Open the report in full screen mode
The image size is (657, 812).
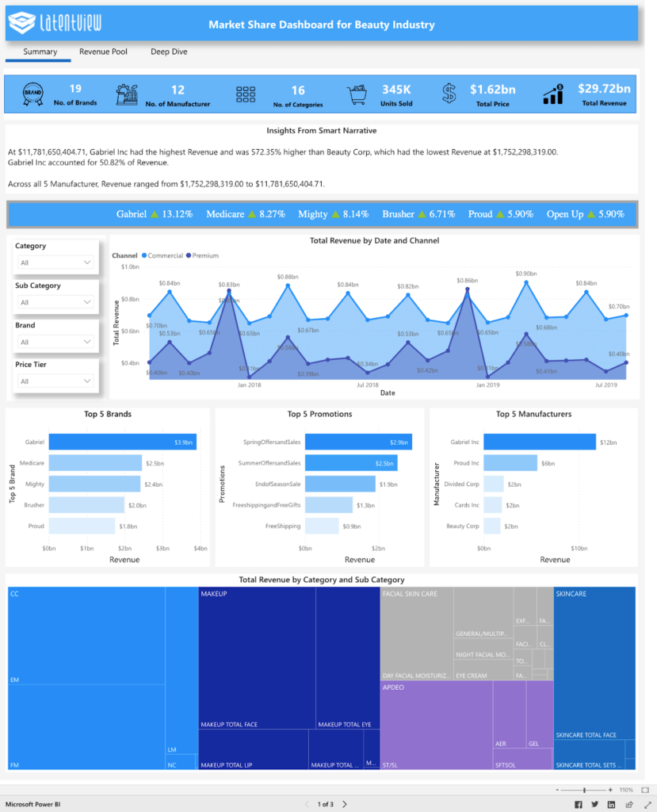pos(647,804)
